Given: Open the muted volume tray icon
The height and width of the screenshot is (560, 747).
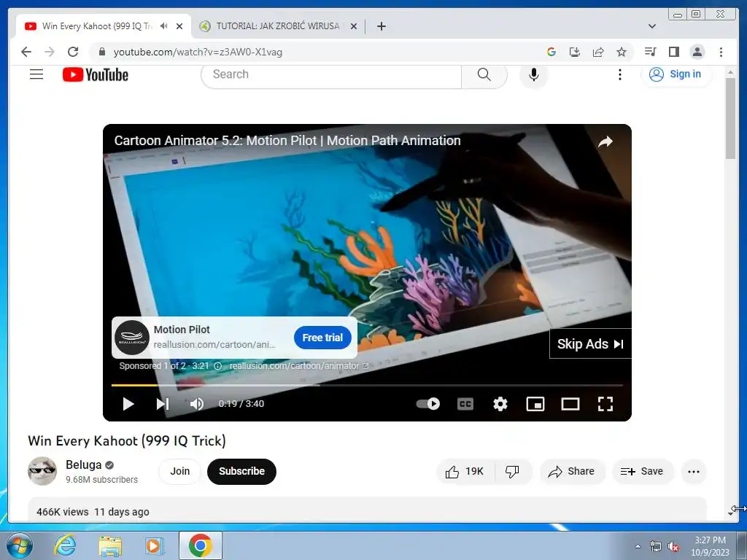Looking at the screenshot, I should click(x=673, y=547).
